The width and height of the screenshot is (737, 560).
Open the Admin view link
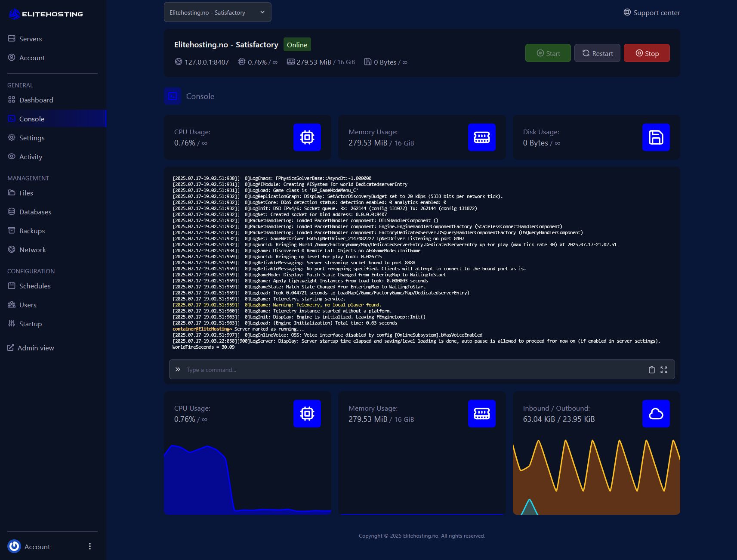pos(31,348)
